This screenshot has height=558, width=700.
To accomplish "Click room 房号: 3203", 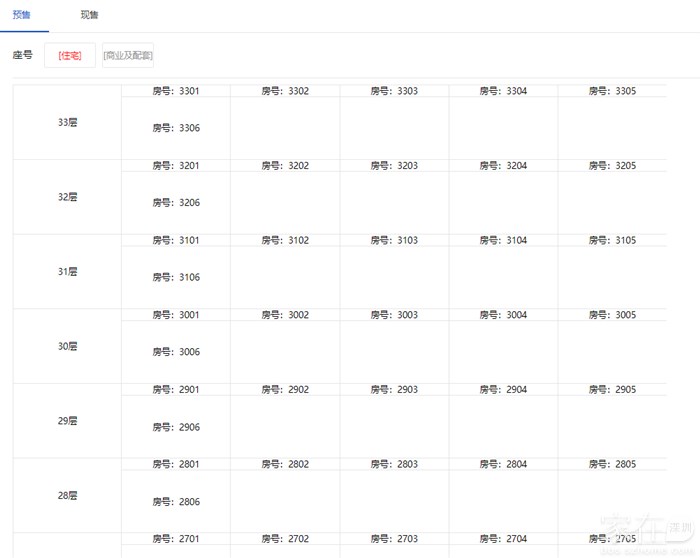I will click(x=394, y=166).
